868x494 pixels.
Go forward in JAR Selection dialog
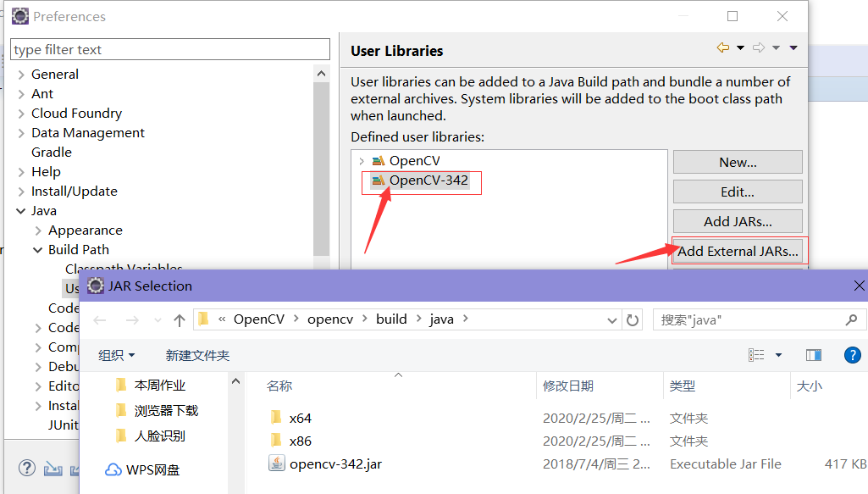tap(132, 320)
